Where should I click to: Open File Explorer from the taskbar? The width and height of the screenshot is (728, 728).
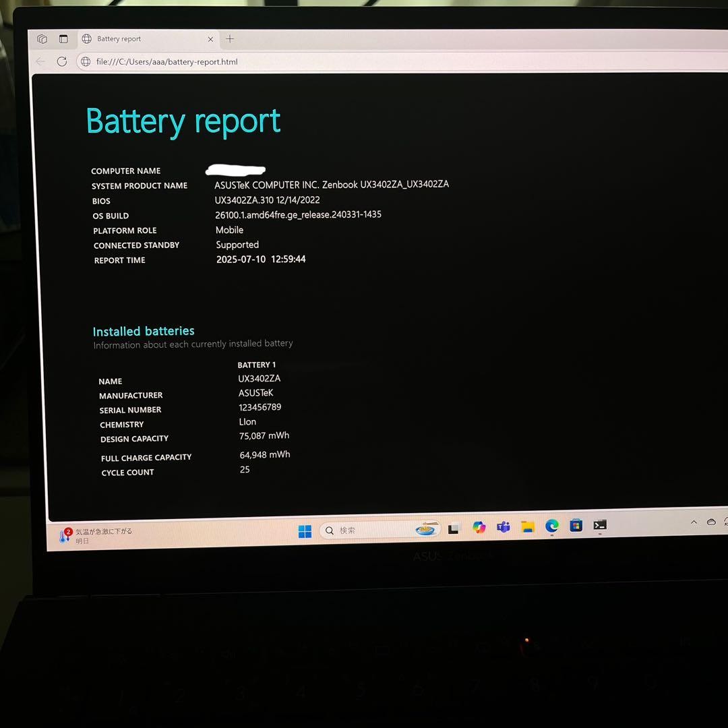click(x=527, y=526)
